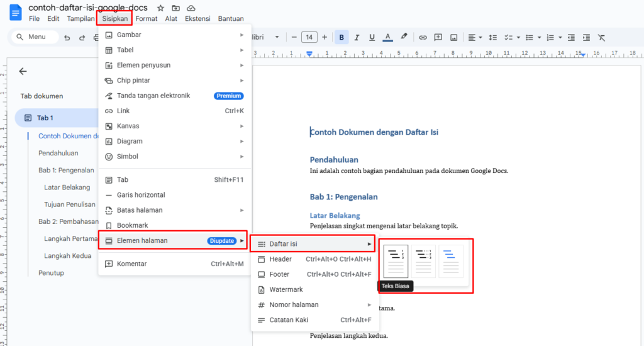Image resolution: width=644 pixels, height=346 pixels.
Task: Open the text color picker
Action: pyautogui.click(x=387, y=37)
